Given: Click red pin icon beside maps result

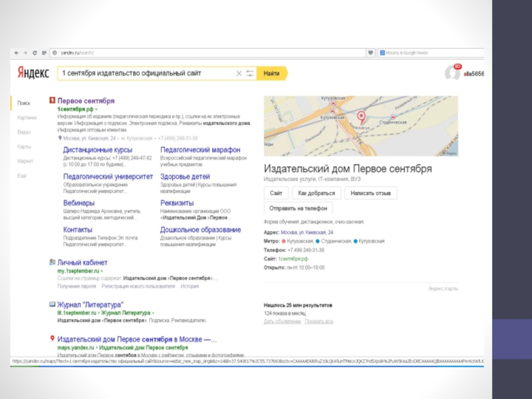Looking at the screenshot, I should tap(53, 338).
